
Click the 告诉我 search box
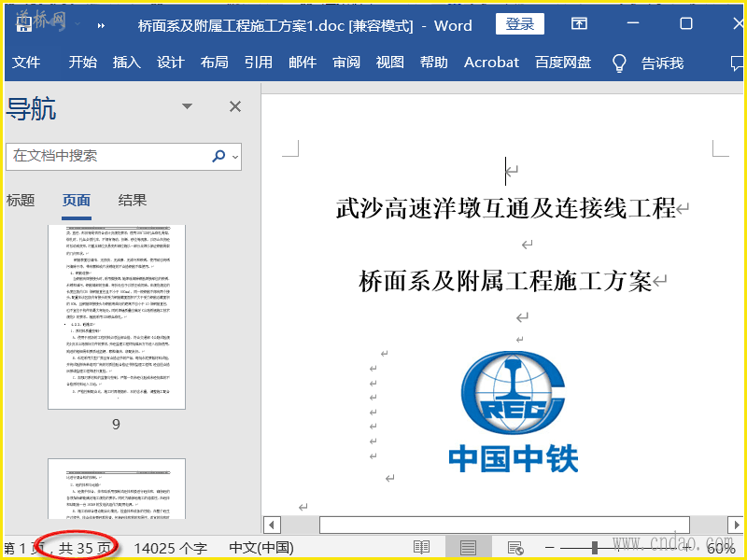[662, 63]
